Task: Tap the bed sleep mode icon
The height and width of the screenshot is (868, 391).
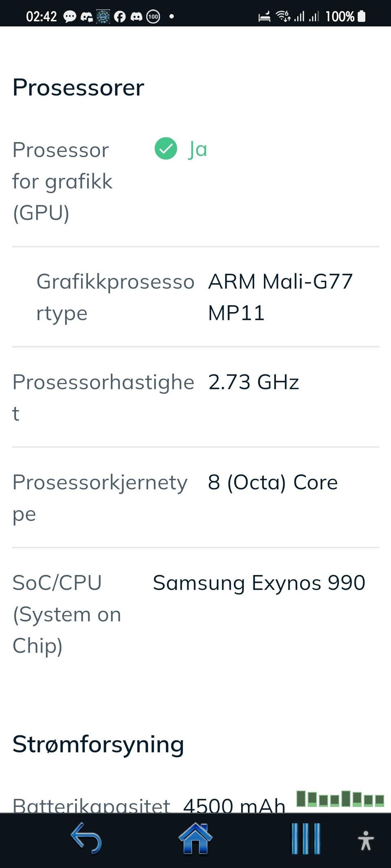Action: [264, 17]
